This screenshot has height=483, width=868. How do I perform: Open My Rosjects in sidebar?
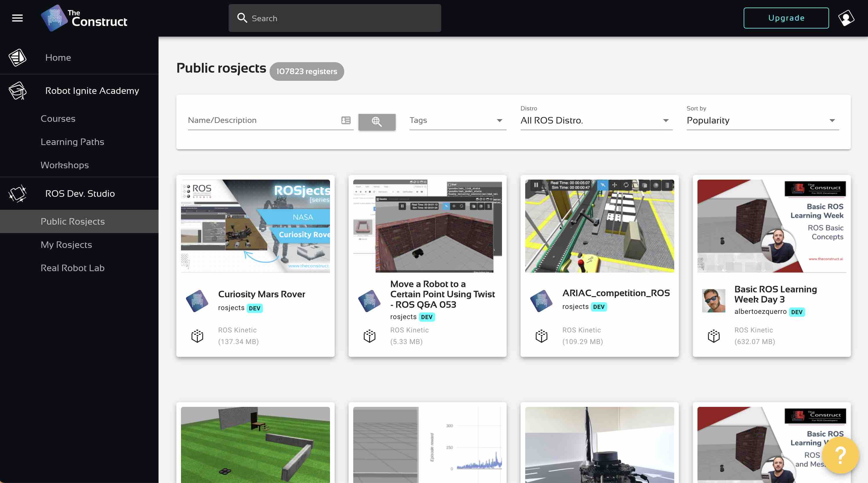(67, 245)
